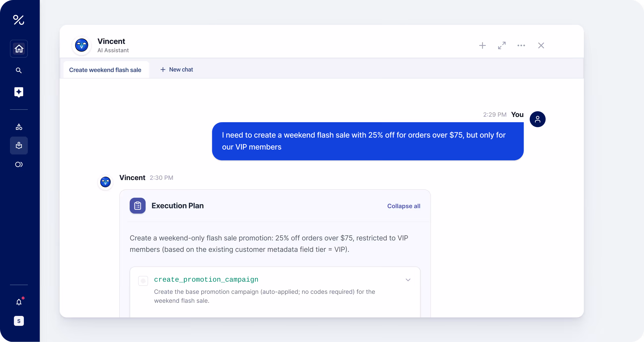Select the clipboard icon beside Execution Plan
The width and height of the screenshot is (644, 342).
137,205
